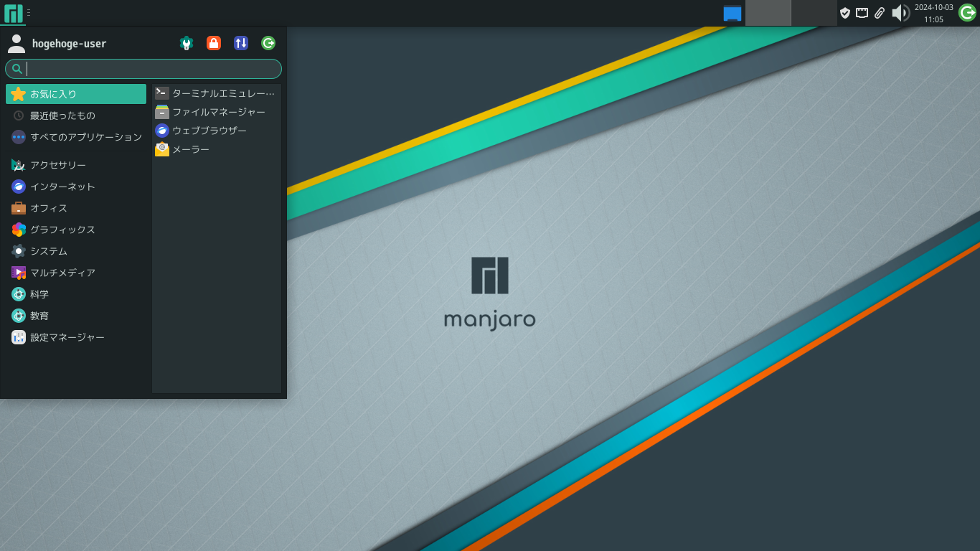Screen dimensions: 980x551
Task: Adjust the volume via the speaker icon
Action: point(901,13)
